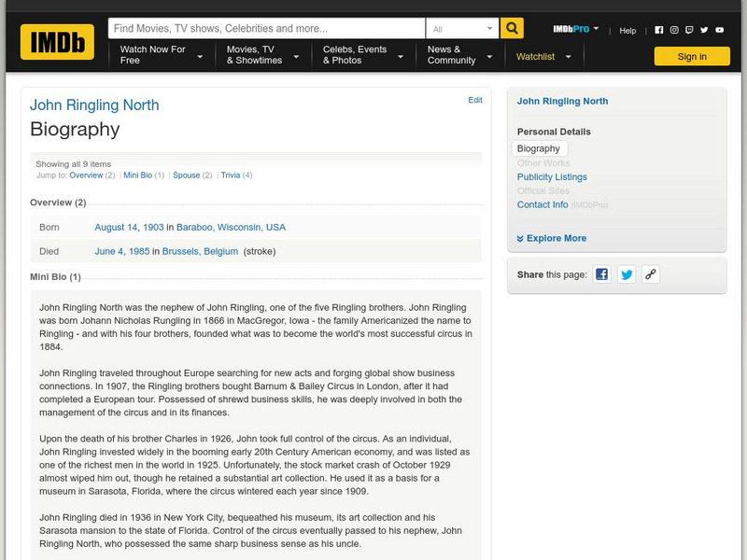Screen dimensions: 747x560
Task: Open the search category 'All' dropdown
Action: [x=463, y=29]
